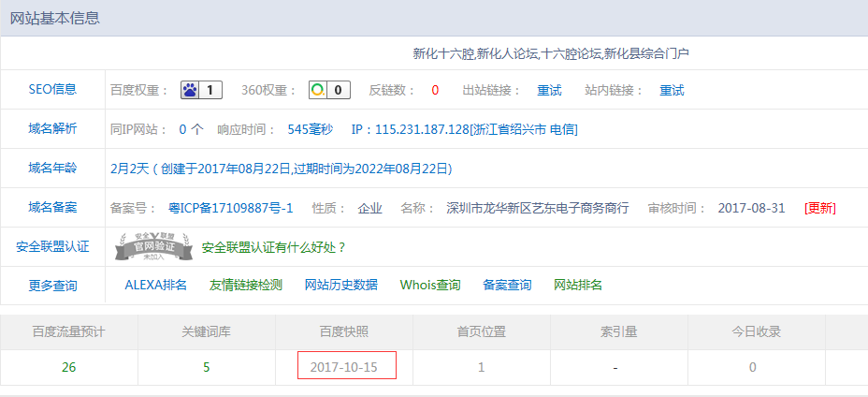This screenshot has height=397, width=868.
Task: Open Whois查询 link
Action: [430, 285]
